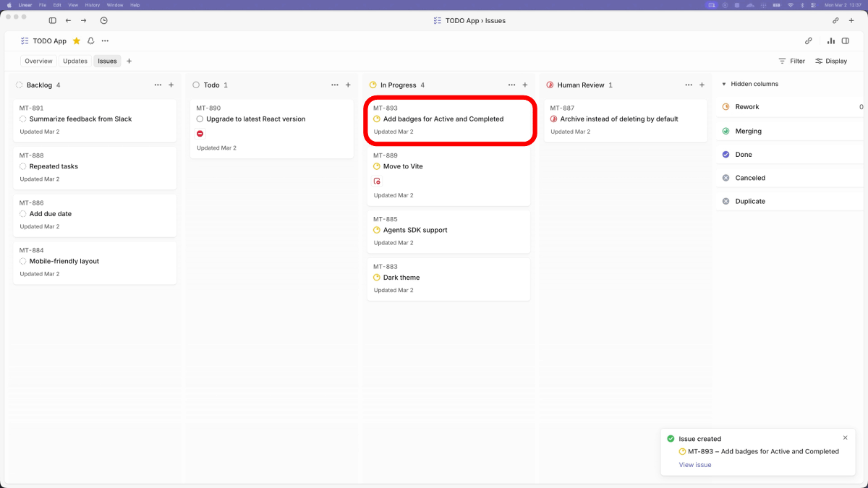The width and height of the screenshot is (868, 488).
Task: Click the View issue link in notification
Action: coord(694,465)
